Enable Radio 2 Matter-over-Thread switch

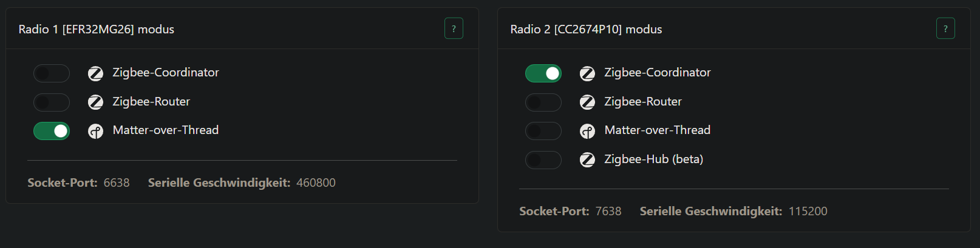pos(543,131)
